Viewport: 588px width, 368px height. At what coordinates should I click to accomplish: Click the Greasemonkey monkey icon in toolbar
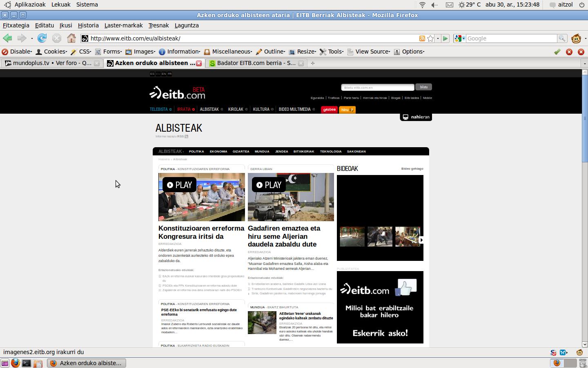[576, 38]
